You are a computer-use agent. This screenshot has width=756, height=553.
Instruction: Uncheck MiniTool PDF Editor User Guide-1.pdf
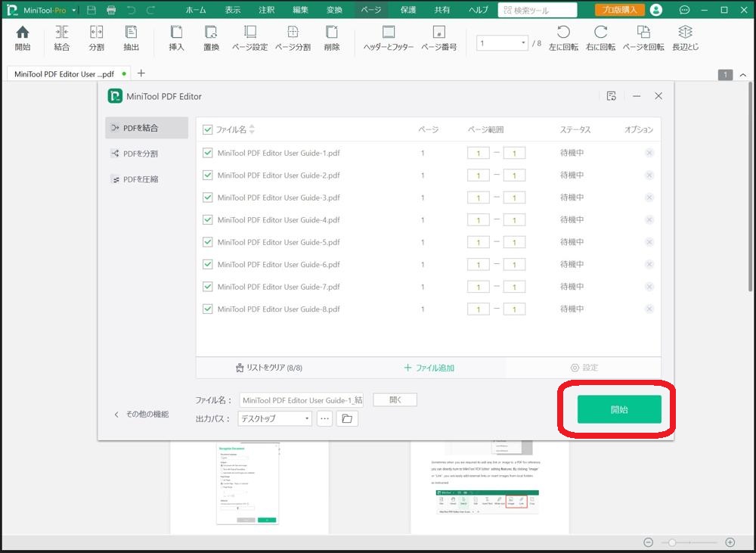pyautogui.click(x=208, y=153)
